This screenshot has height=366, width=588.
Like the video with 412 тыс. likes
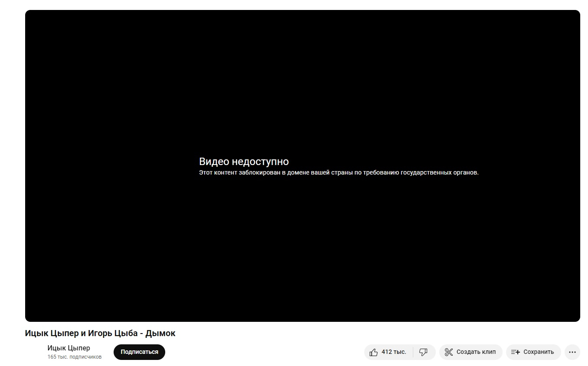point(389,352)
